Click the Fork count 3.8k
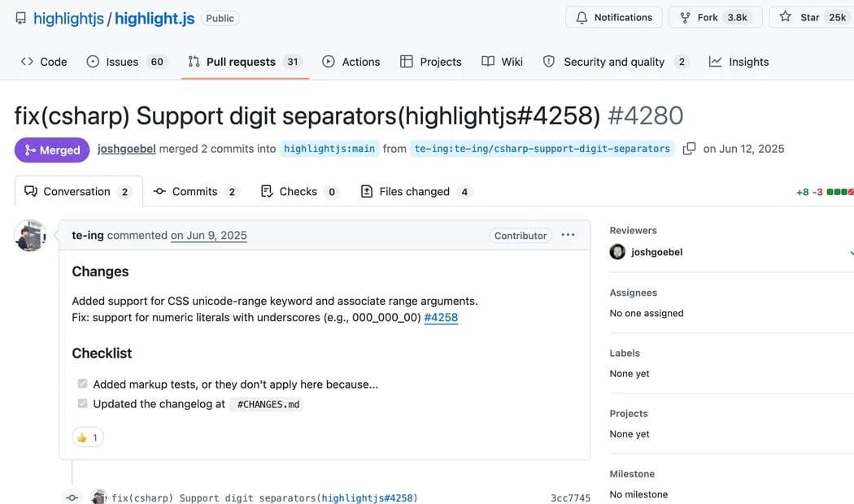The image size is (854, 504). coord(738,17)
